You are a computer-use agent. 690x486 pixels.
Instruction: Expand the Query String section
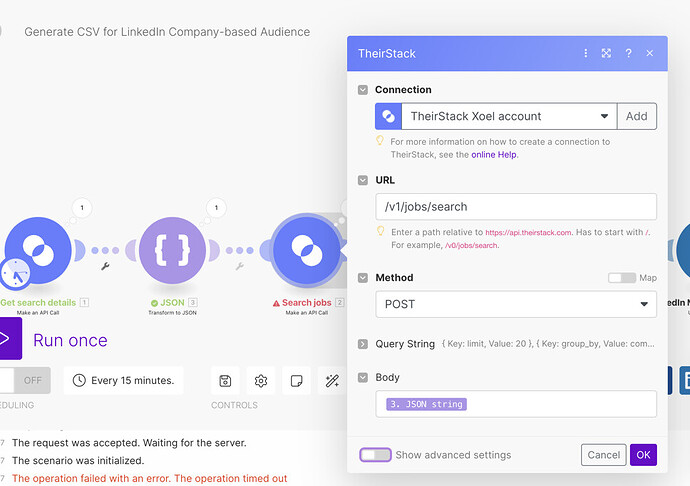pyautogui.click(x=363, y=344)
